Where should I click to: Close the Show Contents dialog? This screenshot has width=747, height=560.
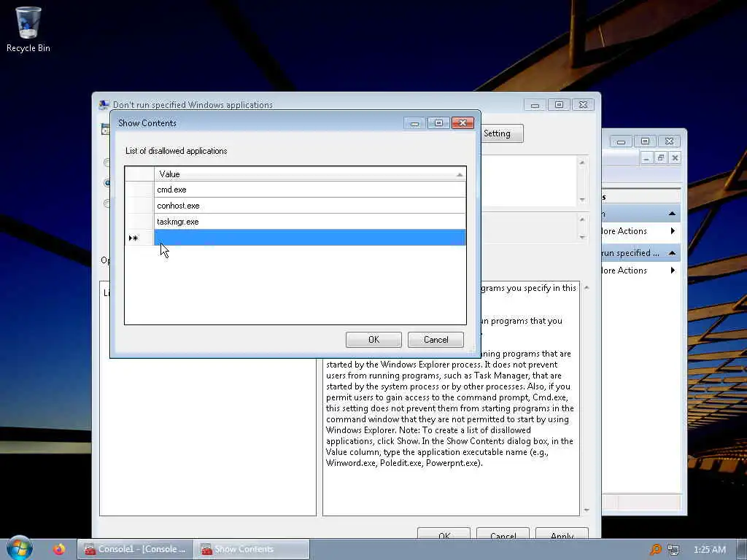coord(462,123)
